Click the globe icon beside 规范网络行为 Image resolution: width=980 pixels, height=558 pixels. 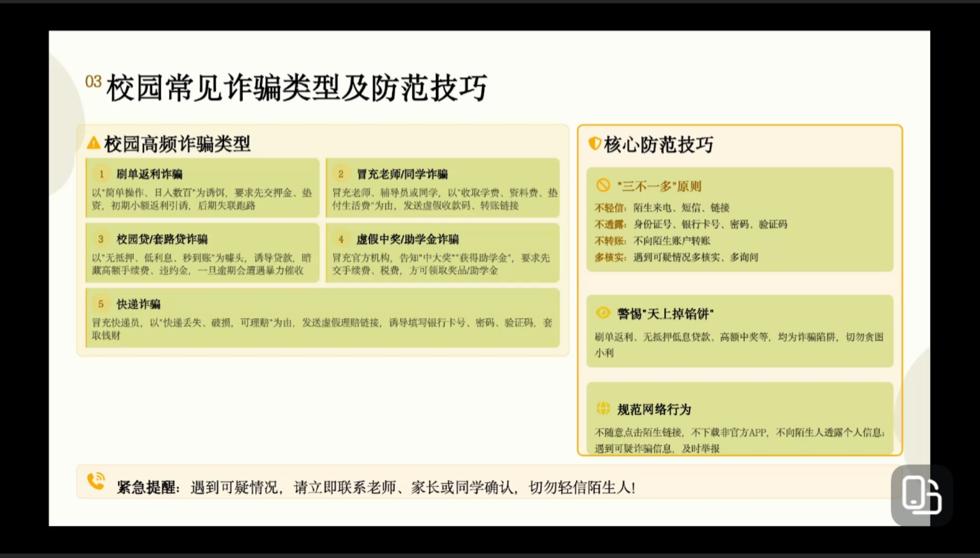pos(603,408)
